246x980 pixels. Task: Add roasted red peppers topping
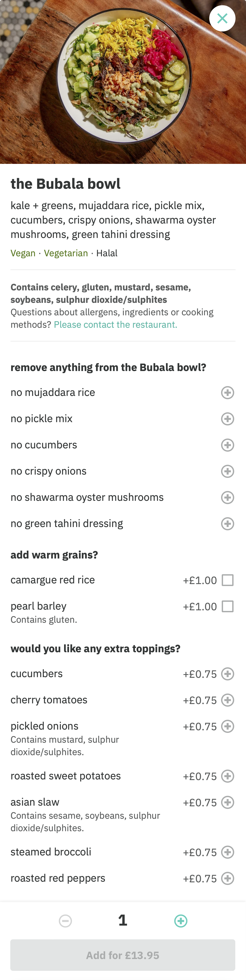tap(227, 878)
